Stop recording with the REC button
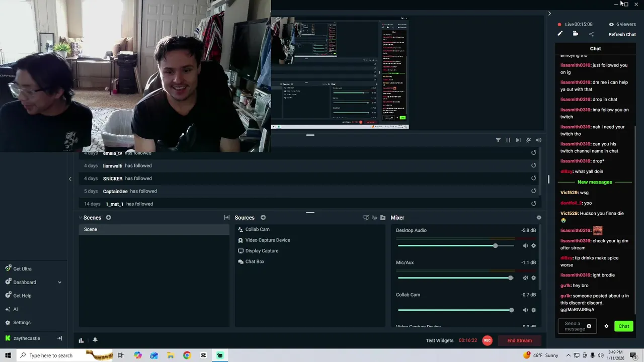The image size is (644, 362). click(x=487, y=340)
